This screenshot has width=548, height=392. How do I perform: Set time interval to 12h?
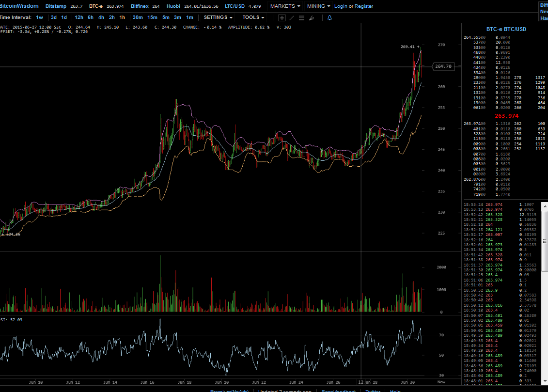coord(79,17)
